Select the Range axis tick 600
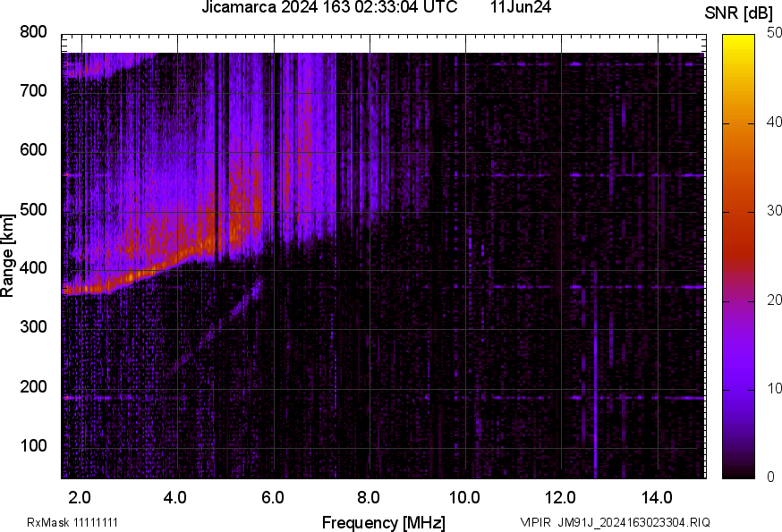Viewport: 782px width, 532px height. 33,149
